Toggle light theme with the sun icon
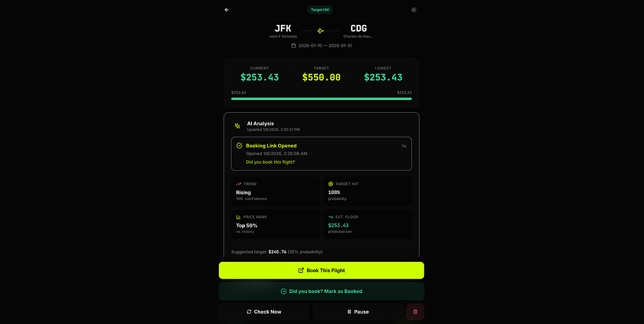This screenshot has width=644, height=324. 414,10
